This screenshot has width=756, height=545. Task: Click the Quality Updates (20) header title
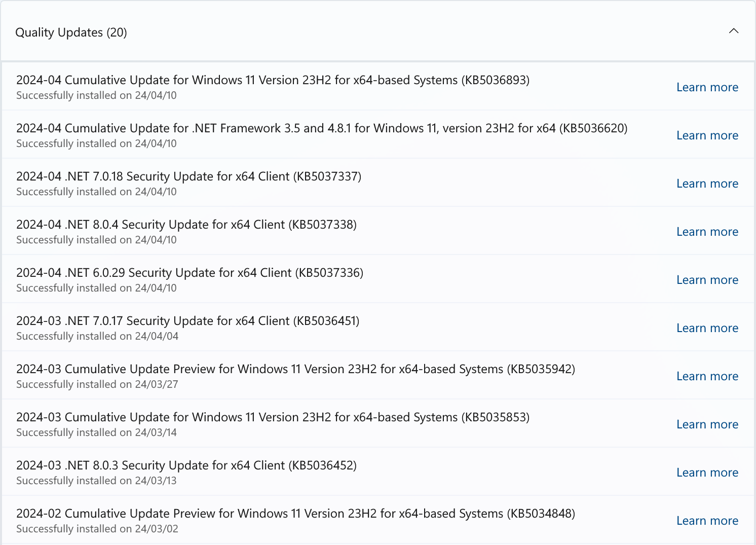[x=71, y=32]
